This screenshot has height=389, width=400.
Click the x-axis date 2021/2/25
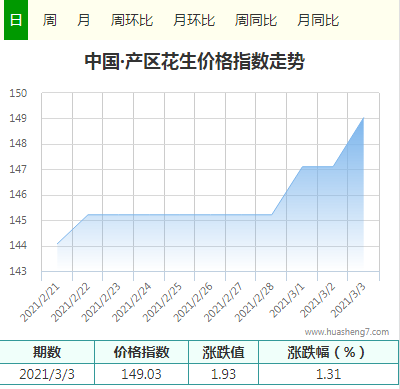162,303
